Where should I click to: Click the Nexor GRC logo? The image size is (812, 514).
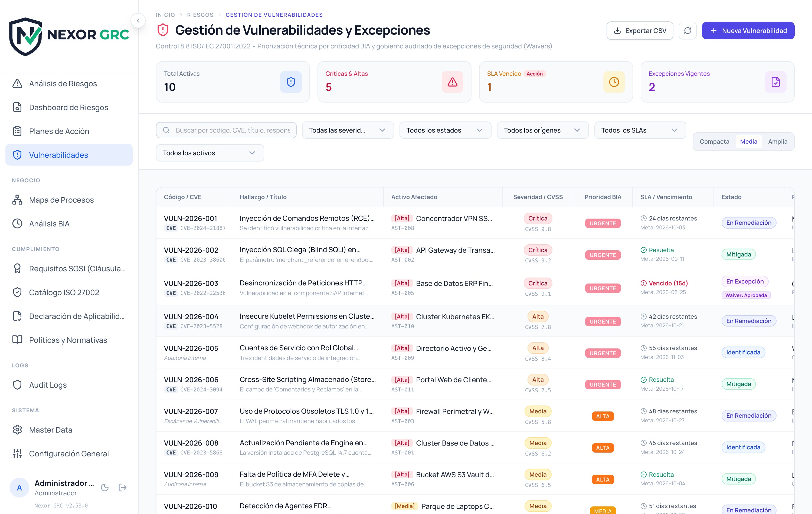click(x=69, y=37)
